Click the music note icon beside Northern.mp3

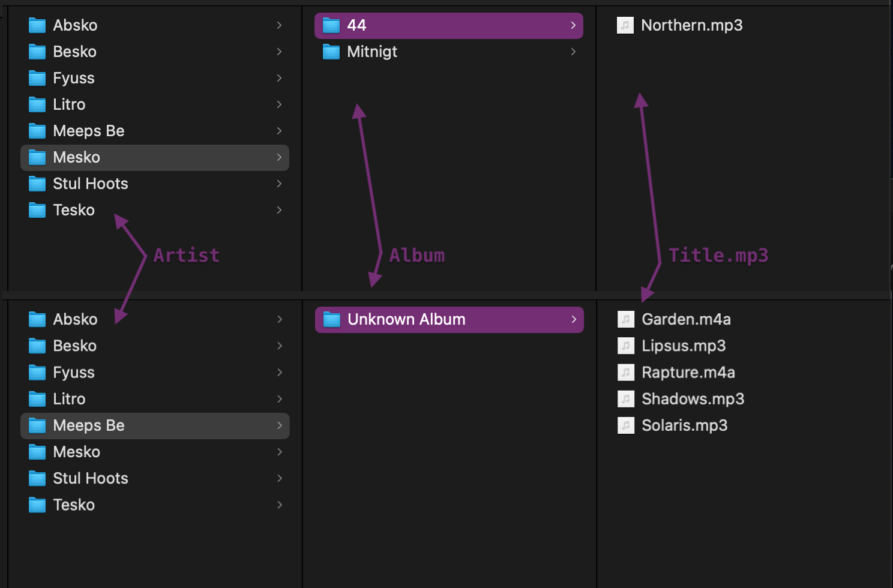point(625,25)
